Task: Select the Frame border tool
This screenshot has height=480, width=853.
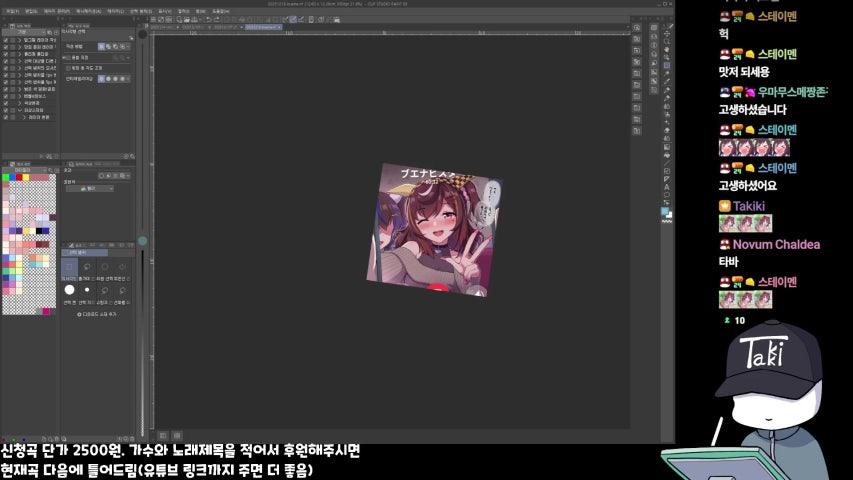Action: pyautogui.click(x=666, y=171)
